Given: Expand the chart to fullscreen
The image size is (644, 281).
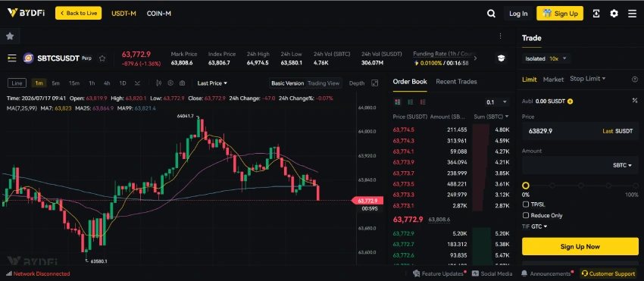Looking at the screenshot, I should point(374,83).
